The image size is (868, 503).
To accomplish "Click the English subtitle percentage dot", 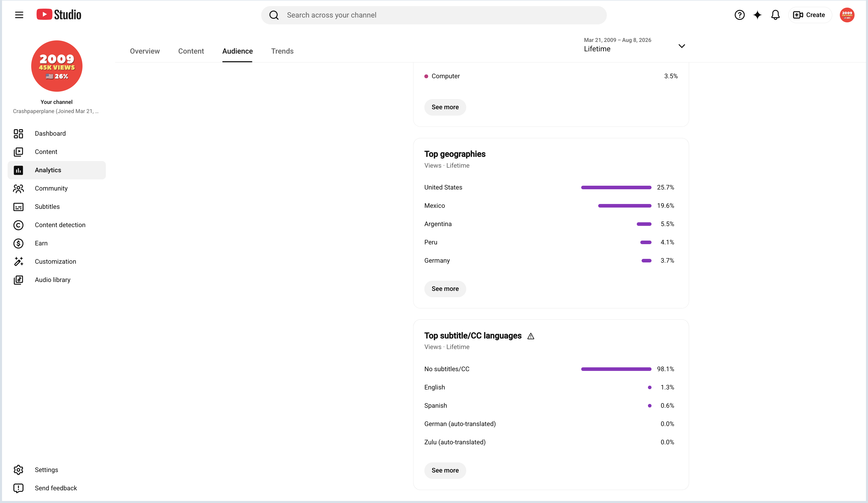I will [649, 387].
